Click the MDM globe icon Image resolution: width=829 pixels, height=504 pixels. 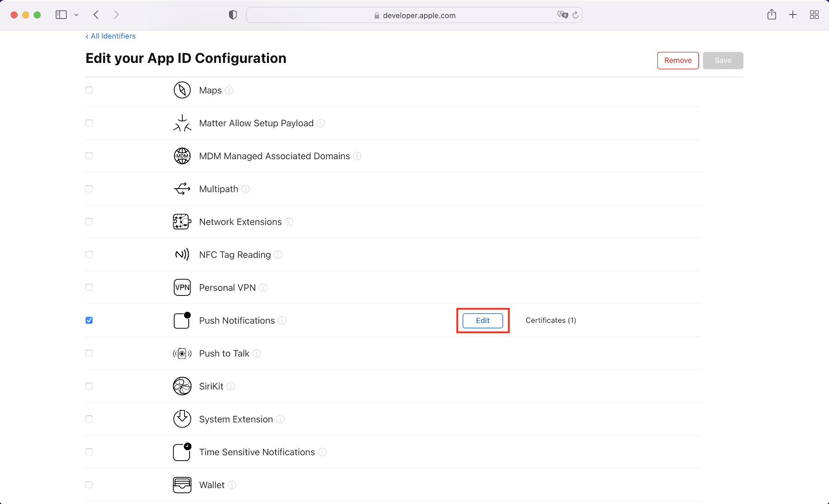pyautogui.click(x=182, y=156)
